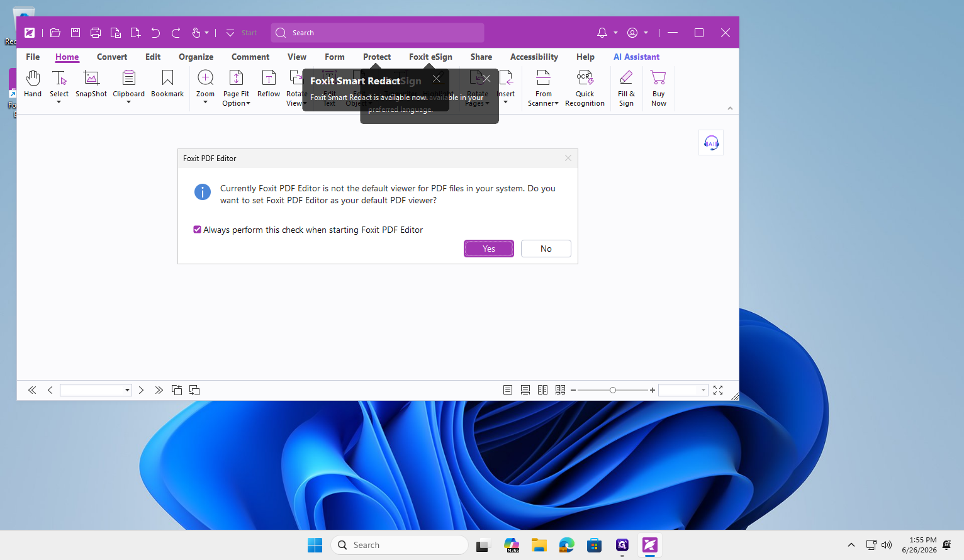The image size is (964, 560).
Task: Collapse the ribbon with the chevron
Action: pos(730,108)
